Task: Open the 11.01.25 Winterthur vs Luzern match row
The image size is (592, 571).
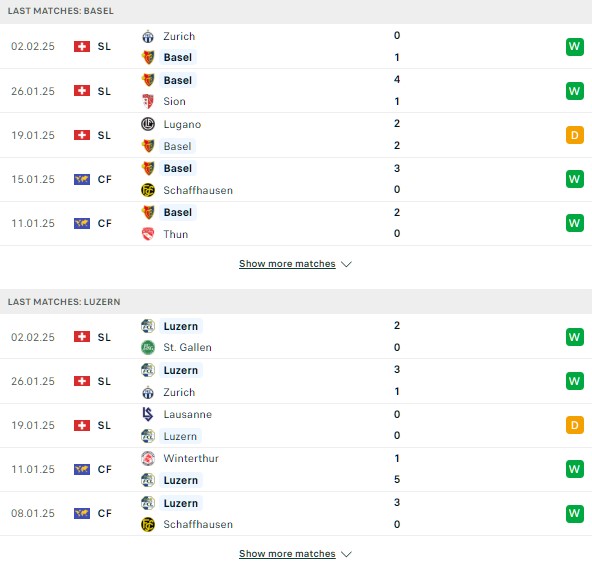Action: point(296,469)
